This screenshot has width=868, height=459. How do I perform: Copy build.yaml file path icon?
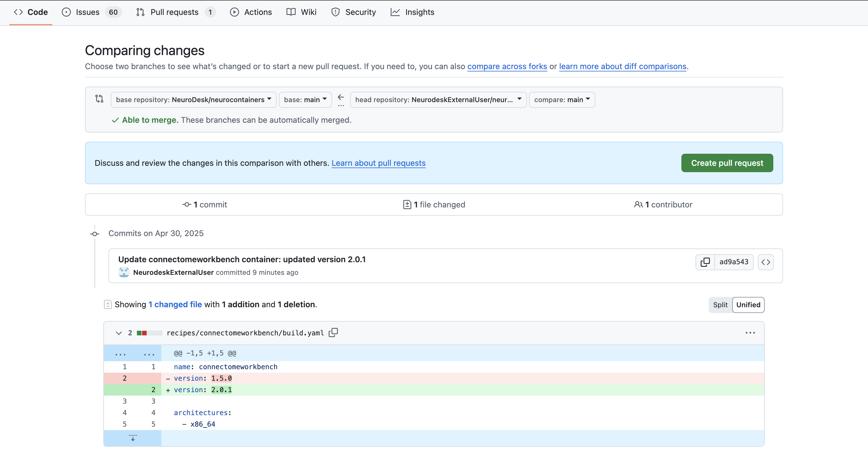pyautogui.click(x=333, y=332)
